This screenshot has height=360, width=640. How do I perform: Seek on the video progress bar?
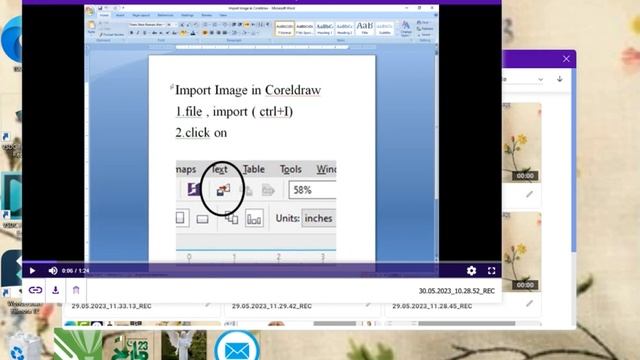pos(261,262)
